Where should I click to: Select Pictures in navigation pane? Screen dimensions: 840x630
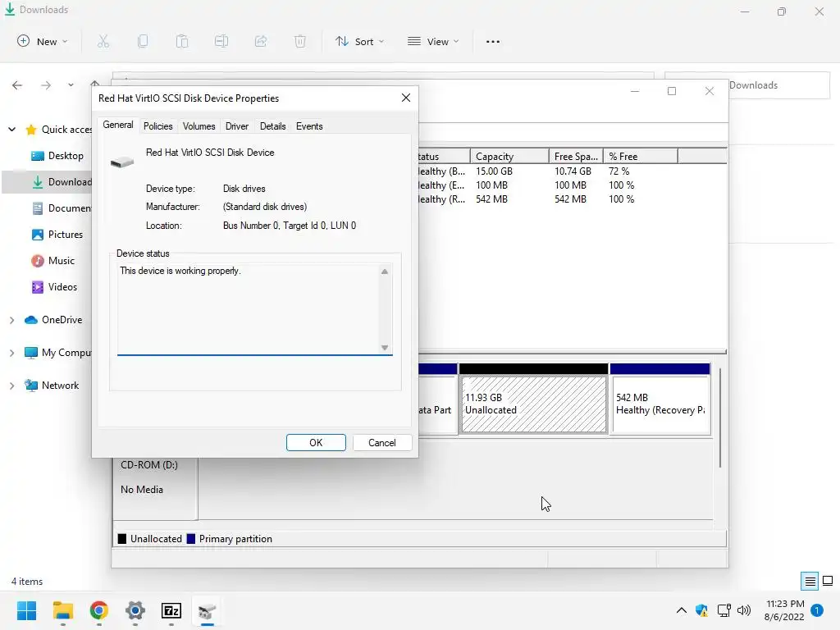tap(57, 235)
